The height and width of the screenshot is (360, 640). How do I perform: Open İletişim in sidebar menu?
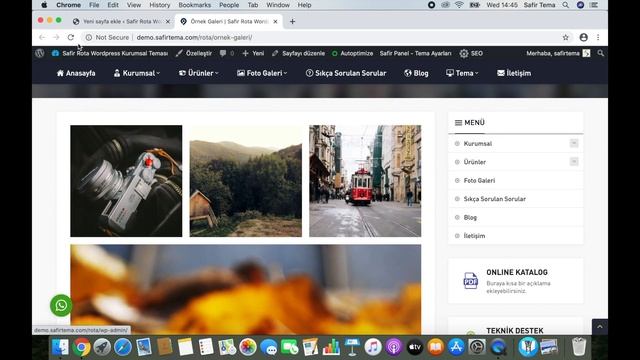coord(474,236)
